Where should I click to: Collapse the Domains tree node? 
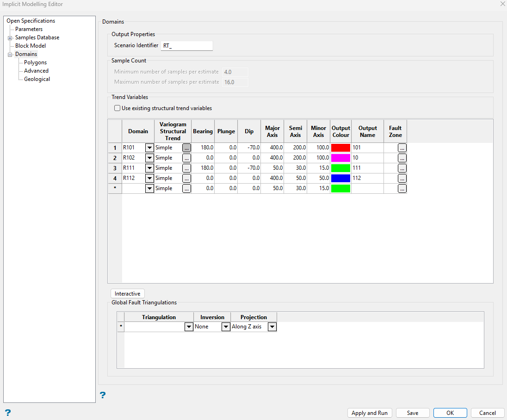[x=10, y=55]
